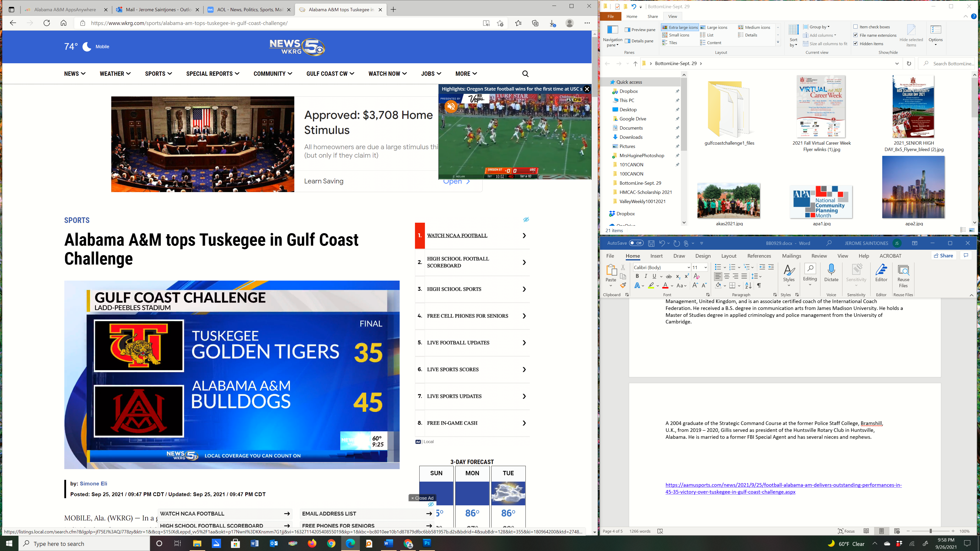Image resolution: width=980 pixels, height=551 pixels.
Task: Toggle Italic formatting in Word ribbon
Action: click(646, 276)
